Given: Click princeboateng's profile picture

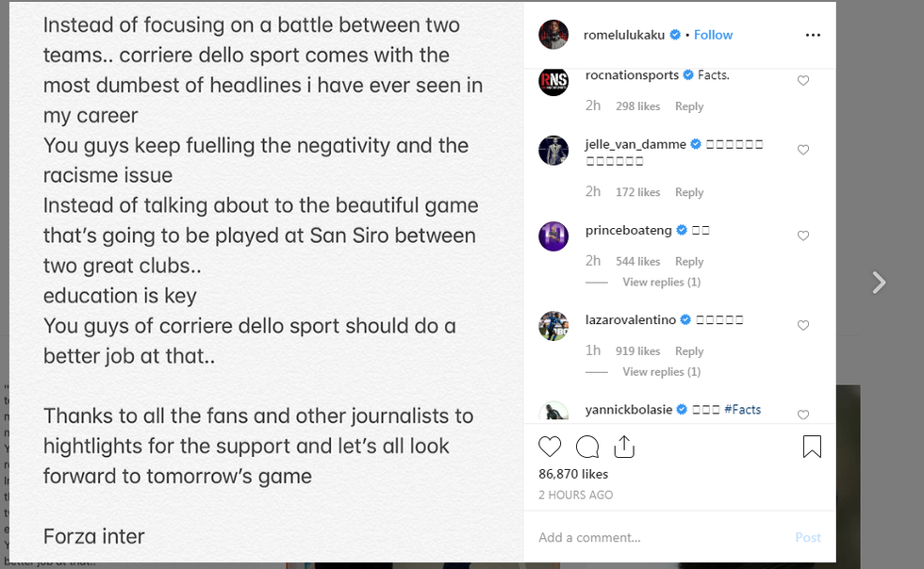Looking at the screenshot, I should (553, 235).
